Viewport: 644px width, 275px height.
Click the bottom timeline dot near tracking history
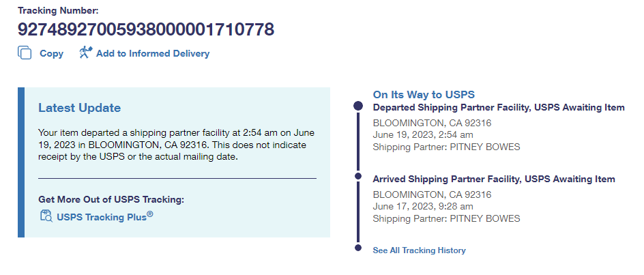tap(358, 248)
